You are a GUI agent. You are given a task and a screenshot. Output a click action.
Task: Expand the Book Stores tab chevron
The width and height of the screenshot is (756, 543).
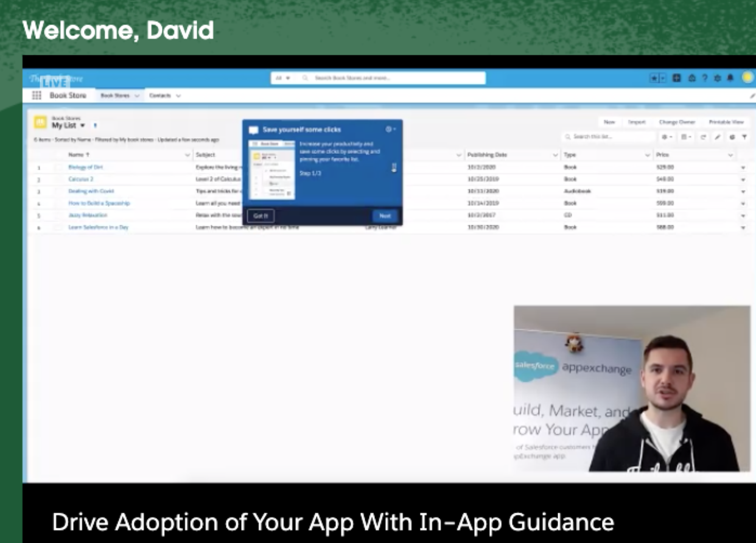point(137,96)
